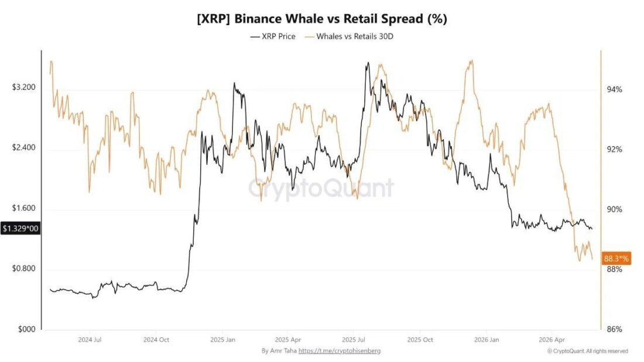Select the 2025 Oct x-axis label

click(x=420, y=340)
